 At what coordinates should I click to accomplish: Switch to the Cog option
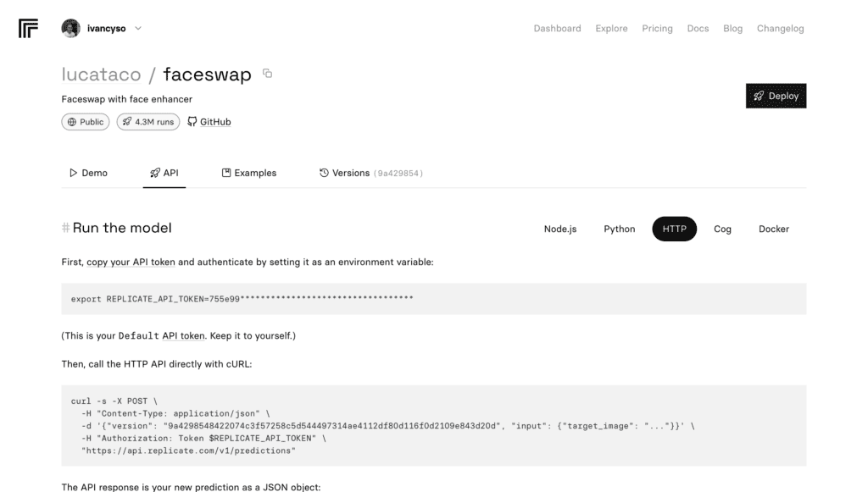[x=722, y=229]
